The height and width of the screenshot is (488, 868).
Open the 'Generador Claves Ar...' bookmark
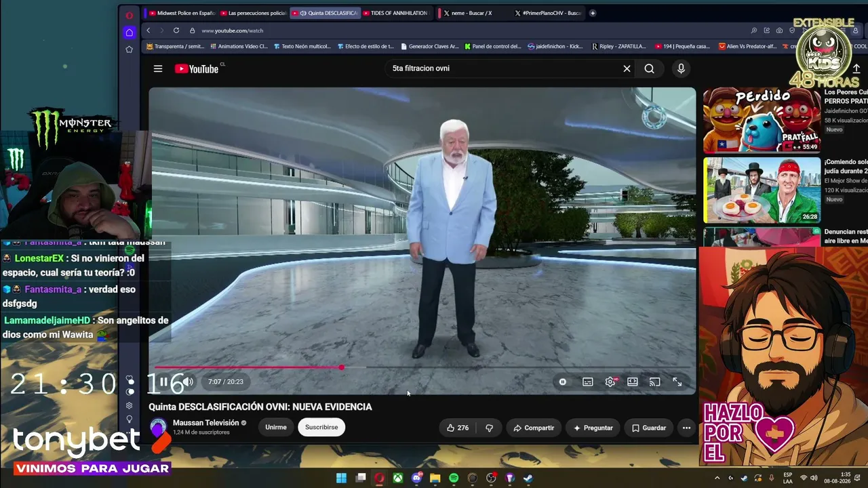coord(430,47)
